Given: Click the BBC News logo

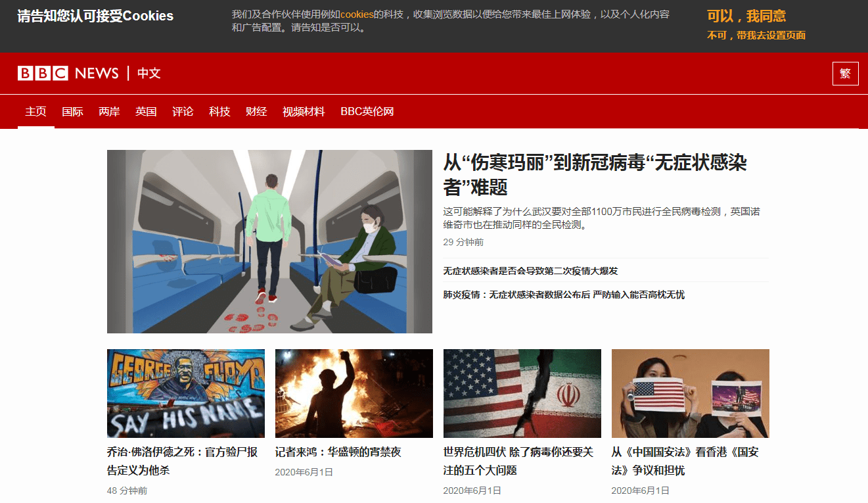Looking at the screenshot, I should 68,73.
